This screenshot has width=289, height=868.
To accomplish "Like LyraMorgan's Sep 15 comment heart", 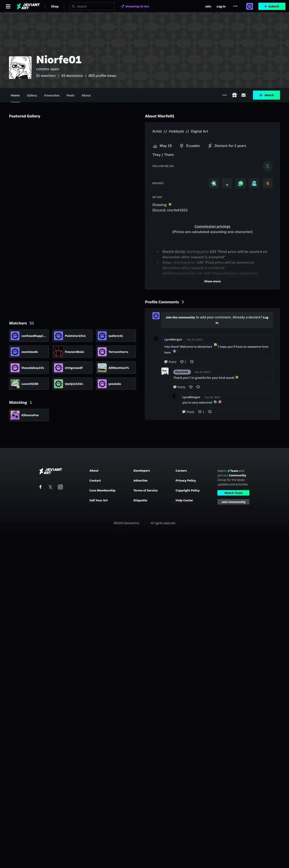I will [182, 362].
